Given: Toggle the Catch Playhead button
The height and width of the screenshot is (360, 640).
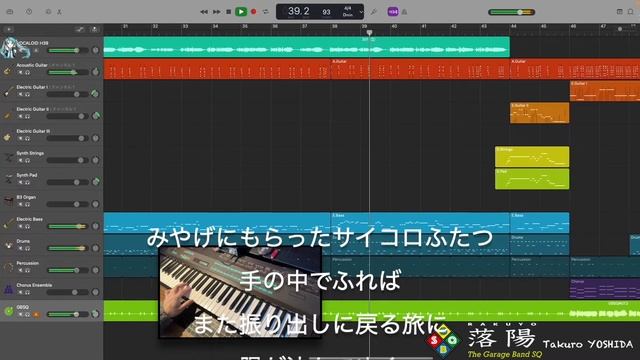Looking at the screenshot, I should (x=95, y=29).
